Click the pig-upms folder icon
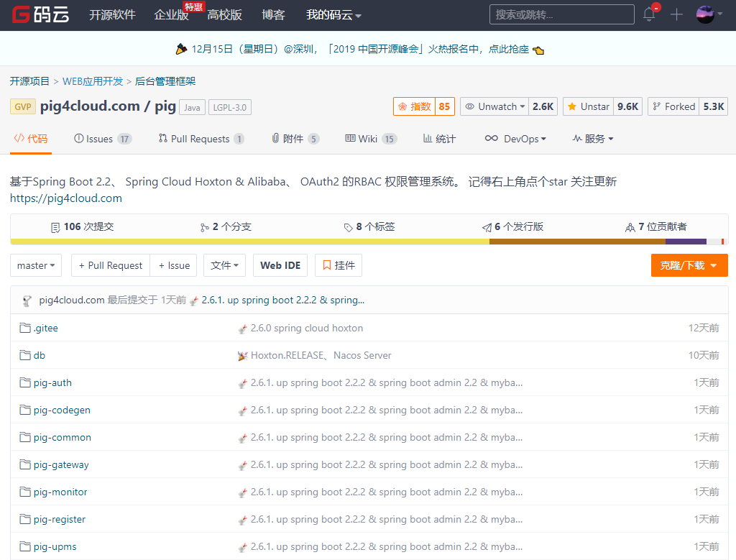The image size is (736, 560). (25, 546)
